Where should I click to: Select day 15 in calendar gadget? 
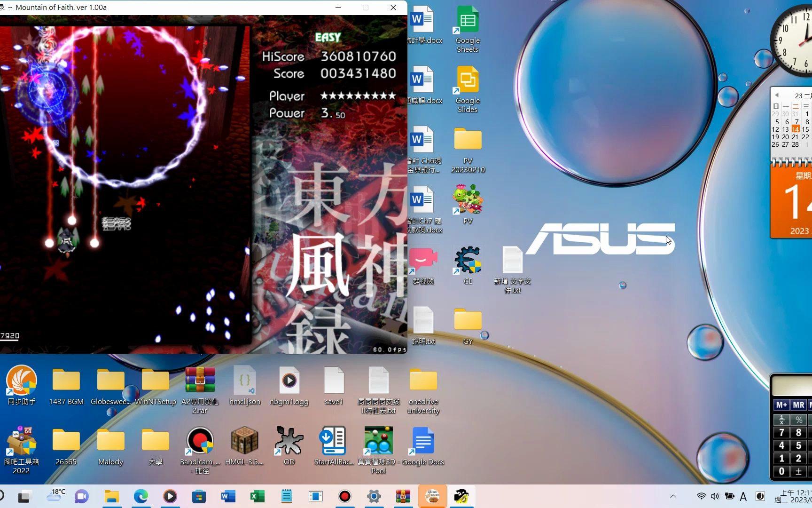[x=805, y=129]
